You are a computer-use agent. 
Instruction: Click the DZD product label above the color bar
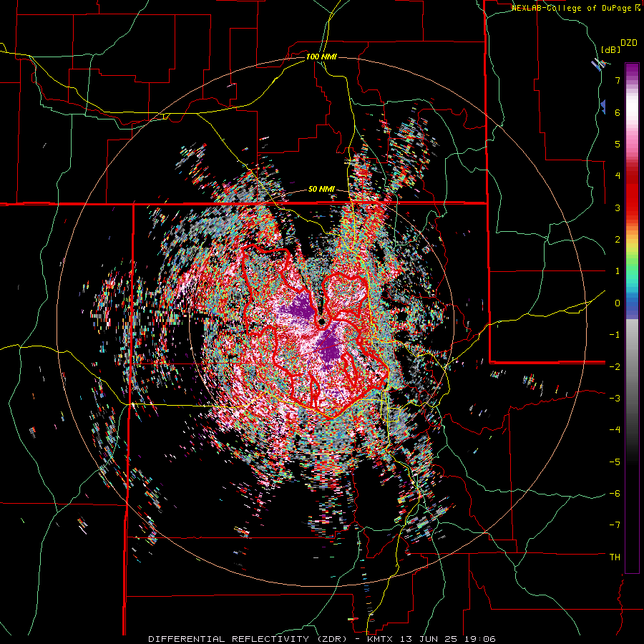click(629, 43)
